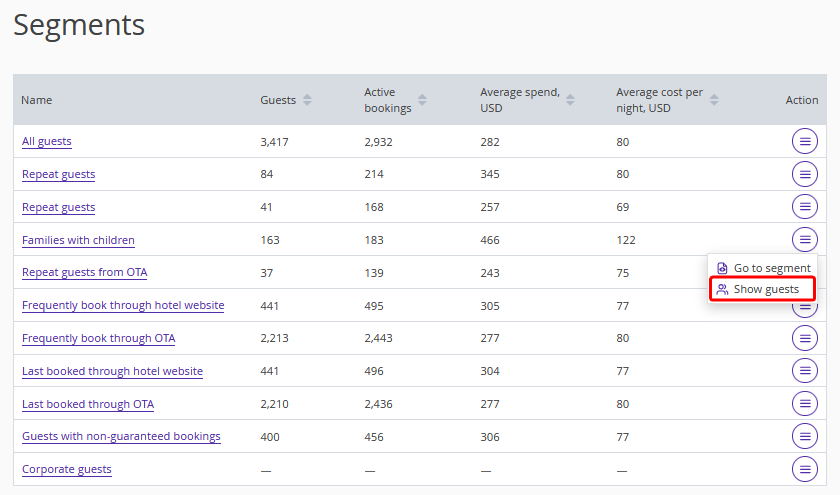Sort by Average cost per night column
840x495 pixels.
tap(715, 100)
